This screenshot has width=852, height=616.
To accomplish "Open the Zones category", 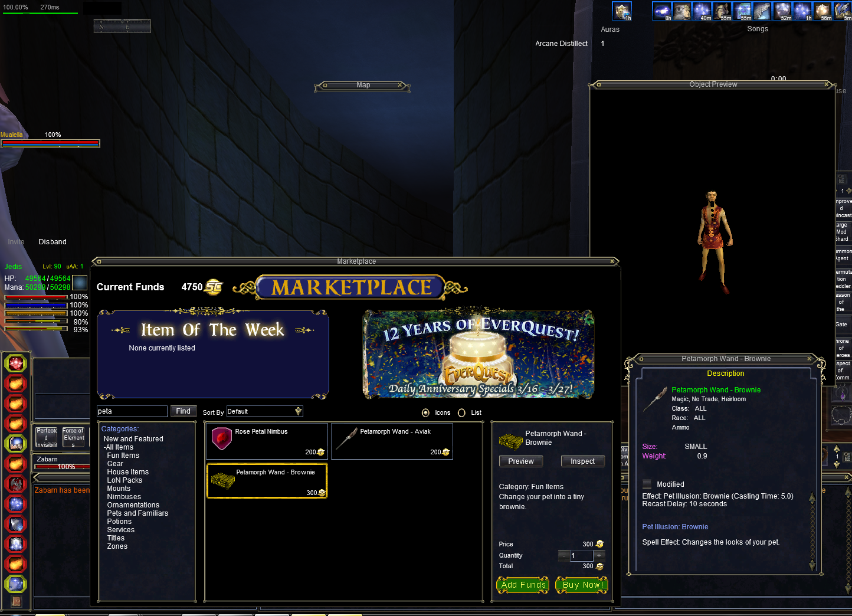I will point(117,546).
